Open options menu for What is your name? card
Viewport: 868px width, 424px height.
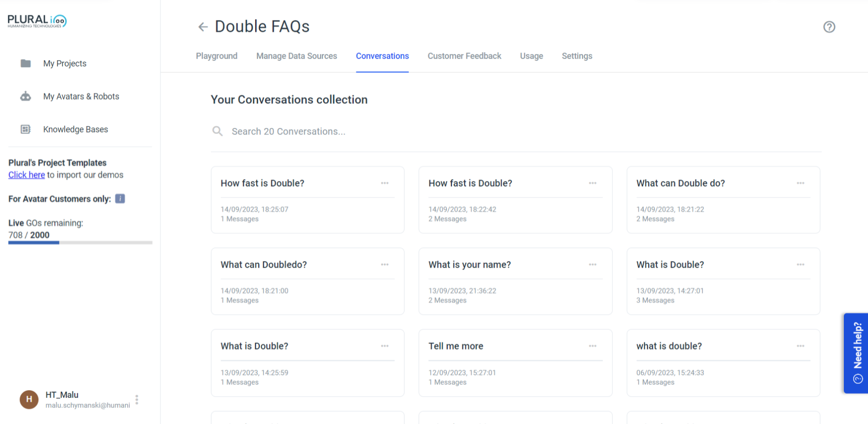pos(593,265)
